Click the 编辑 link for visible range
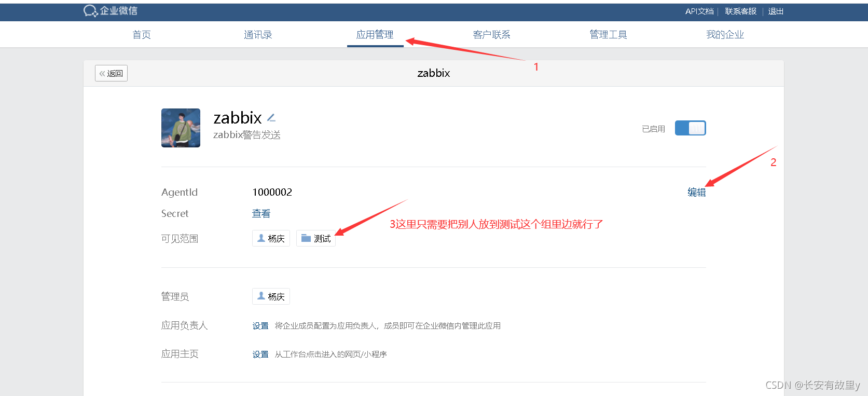This screenshot has height=396, width=868. (x=696, y=193)
